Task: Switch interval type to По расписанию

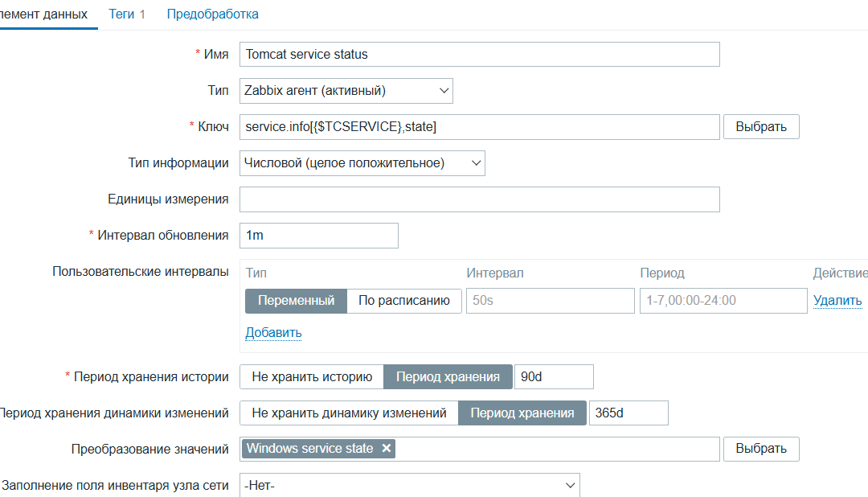Action: (403, 301)
